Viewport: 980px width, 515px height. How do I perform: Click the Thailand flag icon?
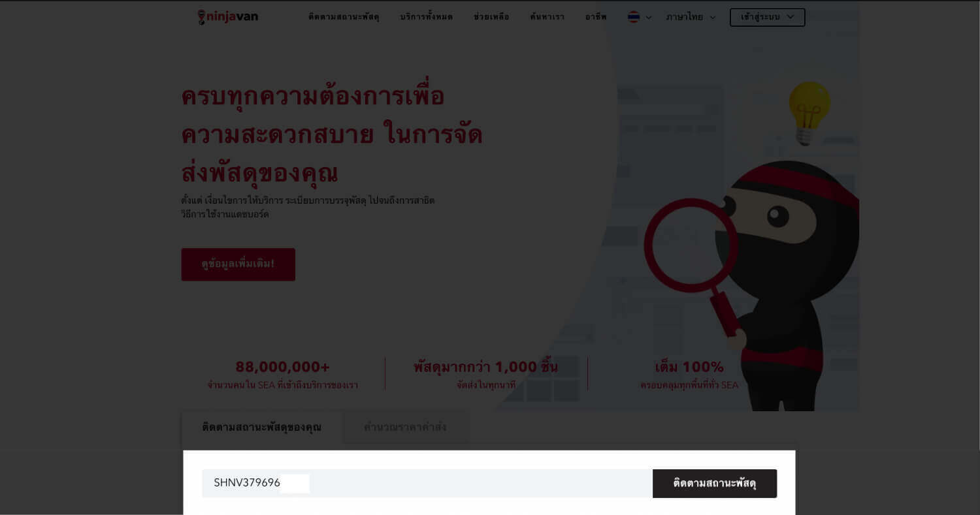(634, 17)
